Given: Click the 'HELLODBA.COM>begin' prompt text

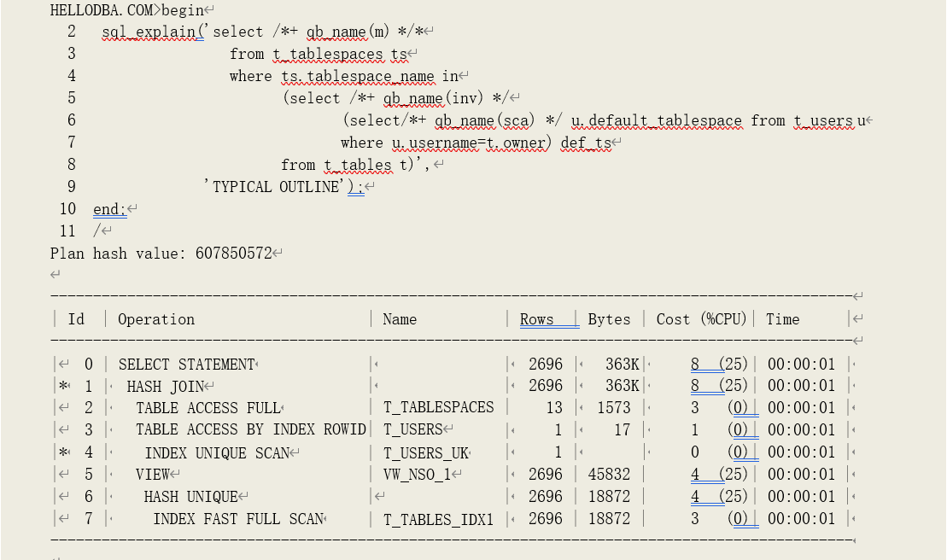Looking at the screenshot, I should pyautogui.click(x=127, y=10).
